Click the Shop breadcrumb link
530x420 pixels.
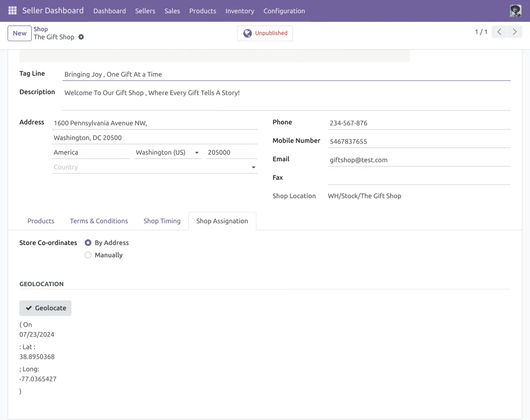pyautogui.click(x=41, y=29)
